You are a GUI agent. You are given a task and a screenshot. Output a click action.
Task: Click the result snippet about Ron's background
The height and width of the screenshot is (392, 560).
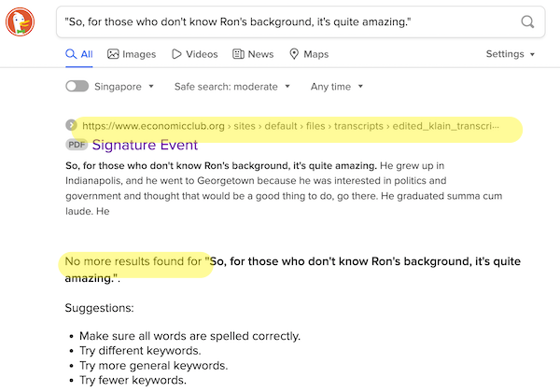point(284,189)
